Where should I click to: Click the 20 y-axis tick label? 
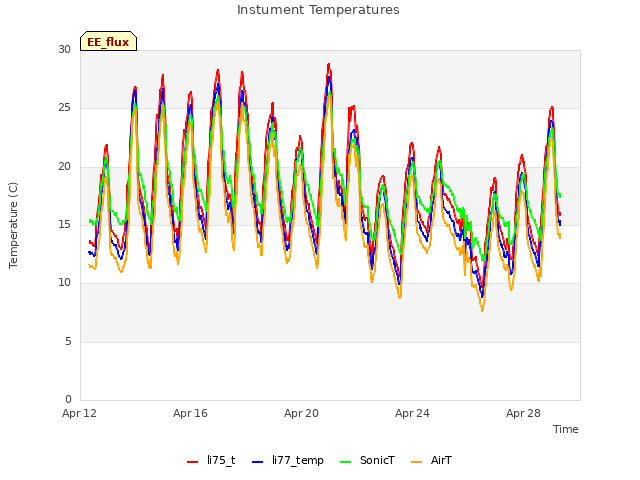point(64,167)
